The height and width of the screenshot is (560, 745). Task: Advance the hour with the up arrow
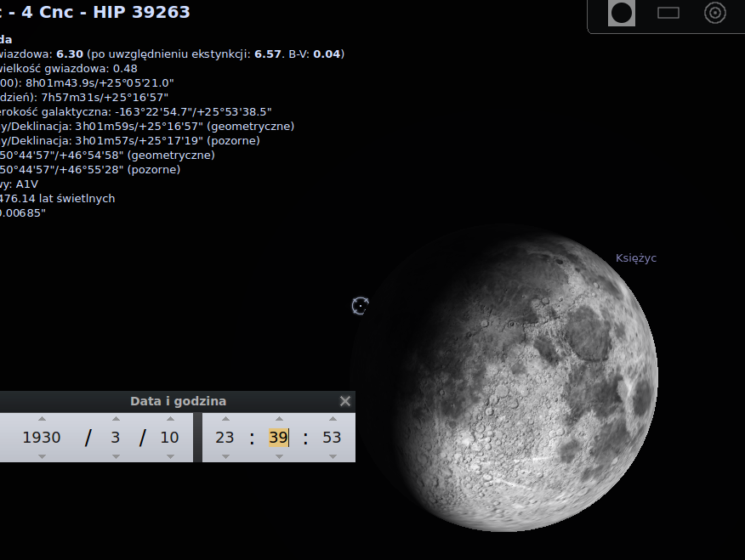[x=225, y=419]
